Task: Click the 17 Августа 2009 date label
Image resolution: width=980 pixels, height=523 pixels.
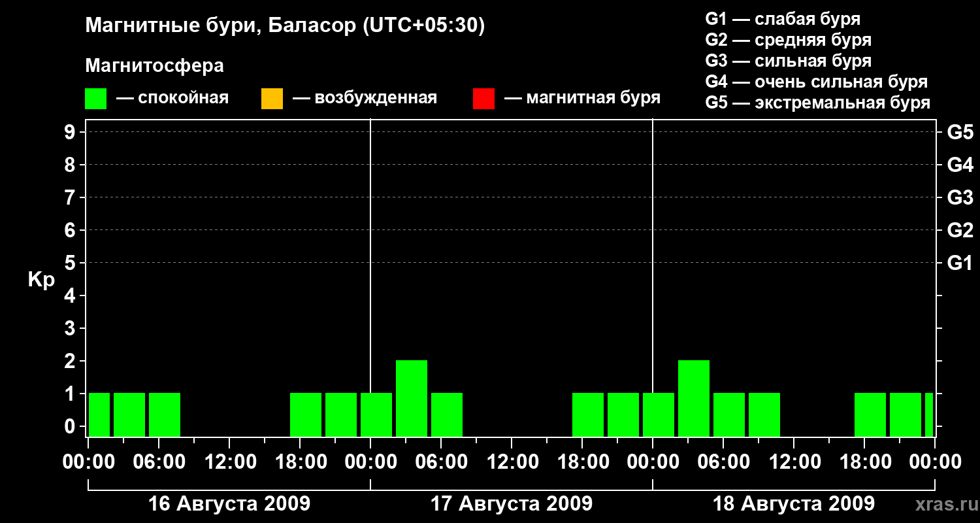Action: point(512,503)
